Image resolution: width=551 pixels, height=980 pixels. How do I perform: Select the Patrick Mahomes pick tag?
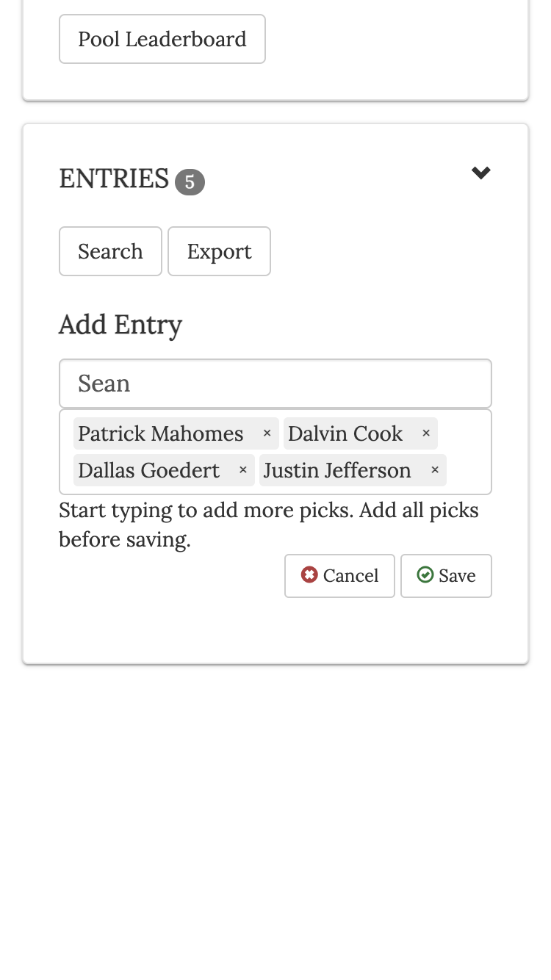pos(160,433)
